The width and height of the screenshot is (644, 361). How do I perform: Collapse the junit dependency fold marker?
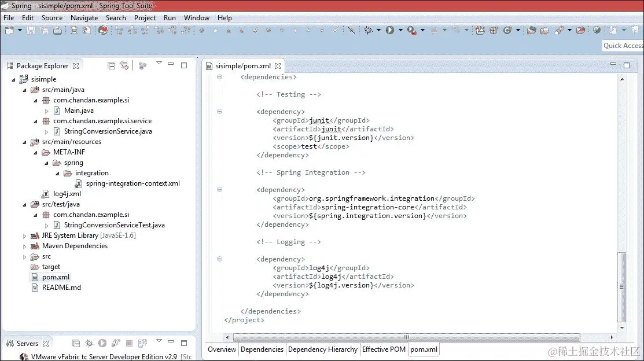[x=220, y=111]
